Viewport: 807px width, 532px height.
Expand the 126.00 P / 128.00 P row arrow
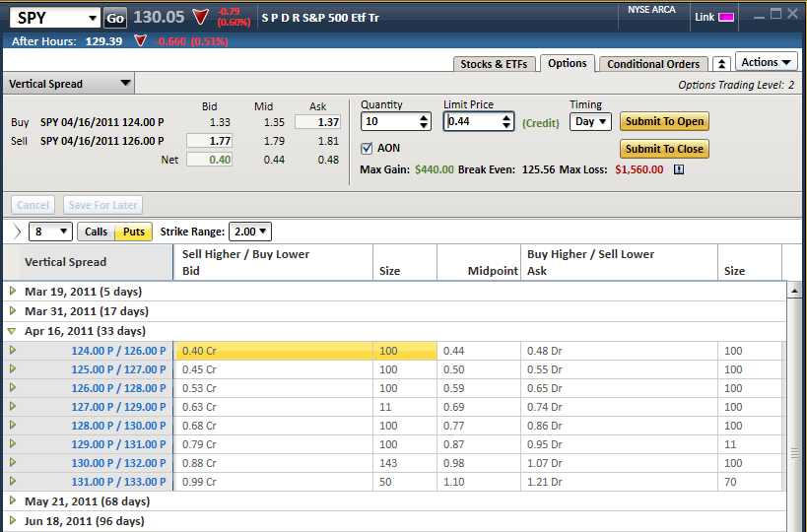coord(13,387)
